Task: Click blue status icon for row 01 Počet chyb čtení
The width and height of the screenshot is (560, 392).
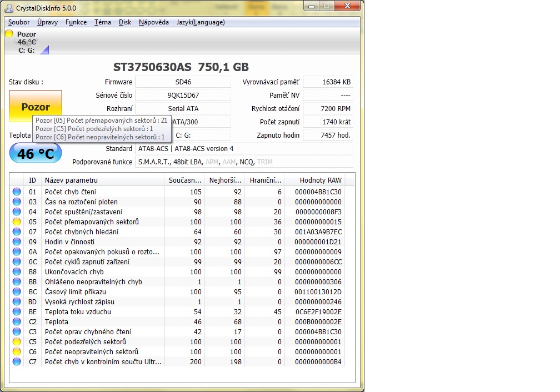Action: [x=17, y=192]
